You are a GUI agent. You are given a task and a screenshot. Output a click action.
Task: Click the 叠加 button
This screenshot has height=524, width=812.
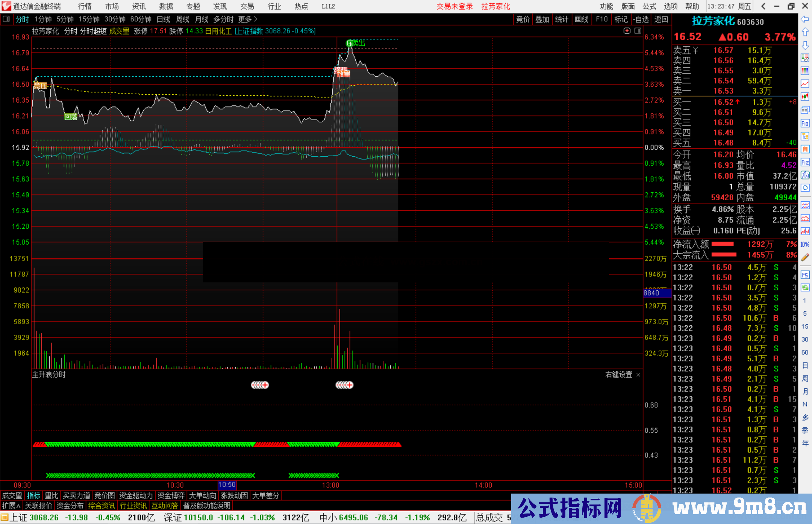click(542, 19)
